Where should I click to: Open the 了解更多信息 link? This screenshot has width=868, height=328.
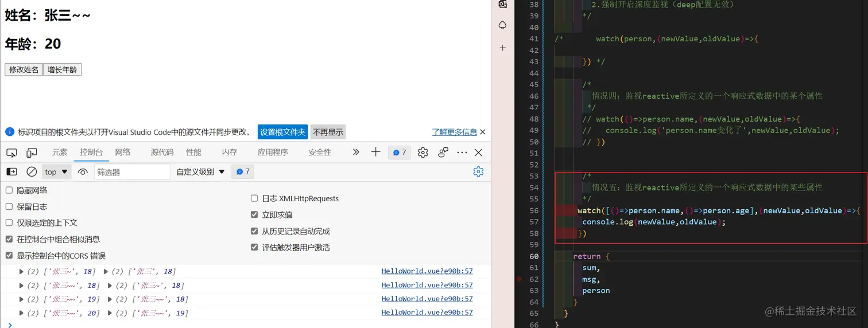[454, 132]
